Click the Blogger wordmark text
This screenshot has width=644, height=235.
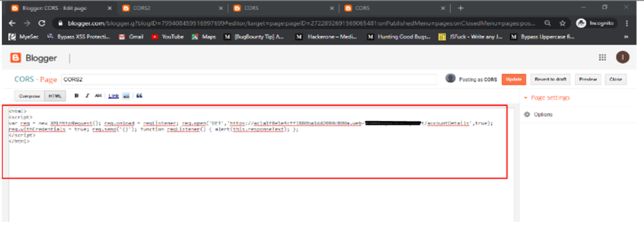(41, 58)
